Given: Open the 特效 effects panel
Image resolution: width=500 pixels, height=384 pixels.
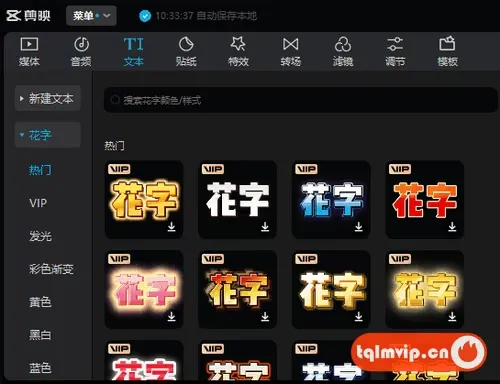Looking at the screenshot, I should tap(238, 52).
